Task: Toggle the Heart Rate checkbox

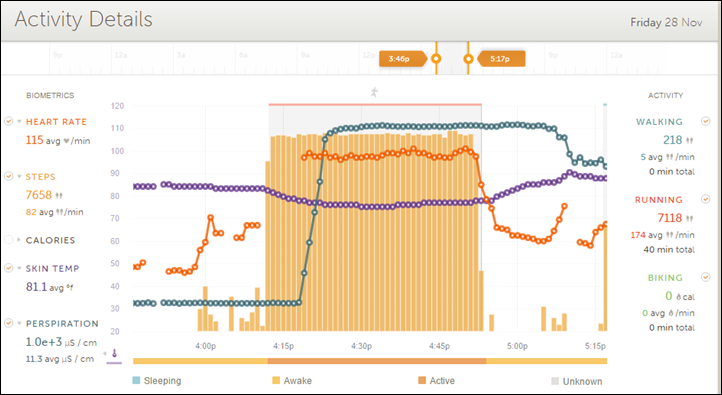Action: point(8,122)
